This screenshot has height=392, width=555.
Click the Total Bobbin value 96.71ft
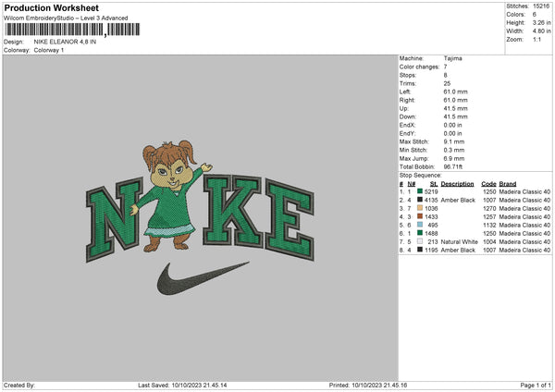click(x=453, y=166)
